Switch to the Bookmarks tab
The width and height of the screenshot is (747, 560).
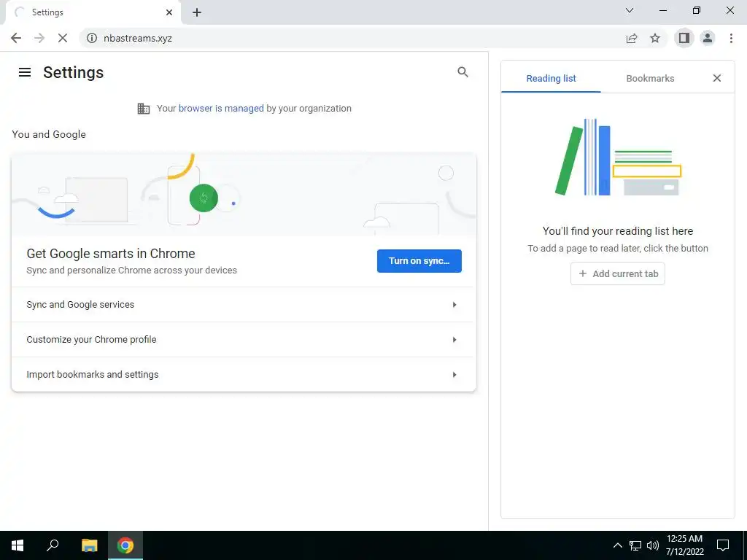click(x=650, y=78)
